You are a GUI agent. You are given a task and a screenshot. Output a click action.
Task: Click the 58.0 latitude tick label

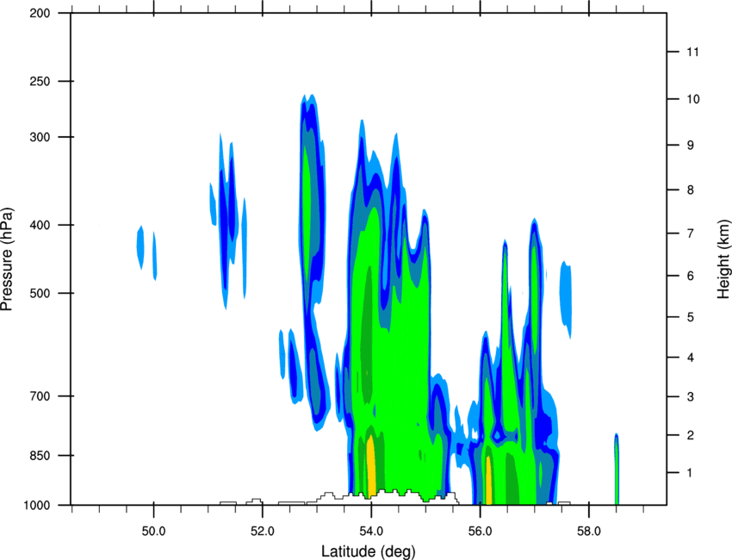tap(589, 532)
